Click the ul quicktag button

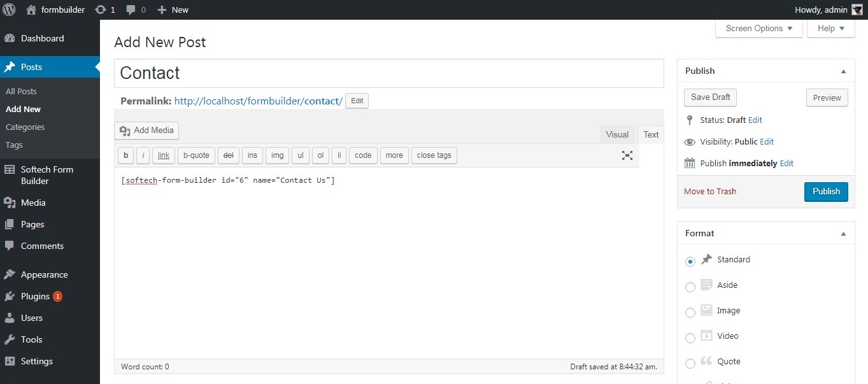click(x=301, y=155)
